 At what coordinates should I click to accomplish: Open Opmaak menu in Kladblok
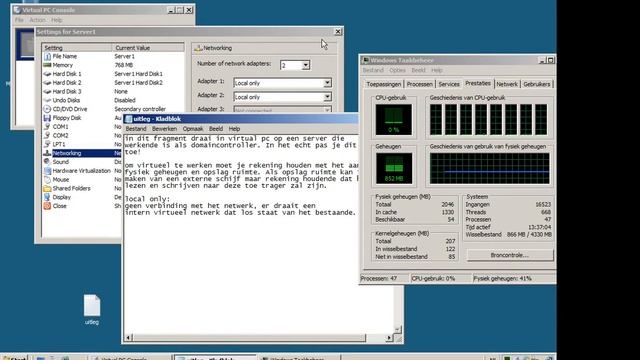pyautogui.click(x=193, y=129)
